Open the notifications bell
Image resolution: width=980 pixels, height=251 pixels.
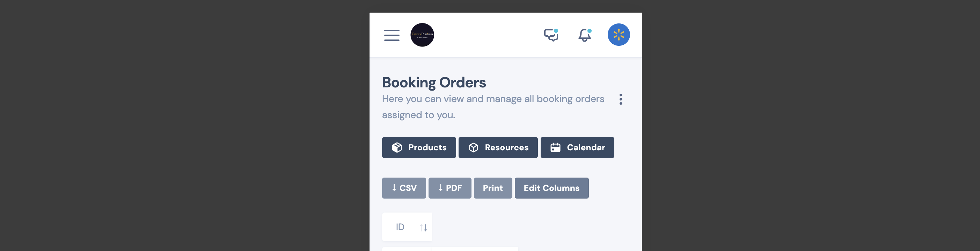coord(585,35)
